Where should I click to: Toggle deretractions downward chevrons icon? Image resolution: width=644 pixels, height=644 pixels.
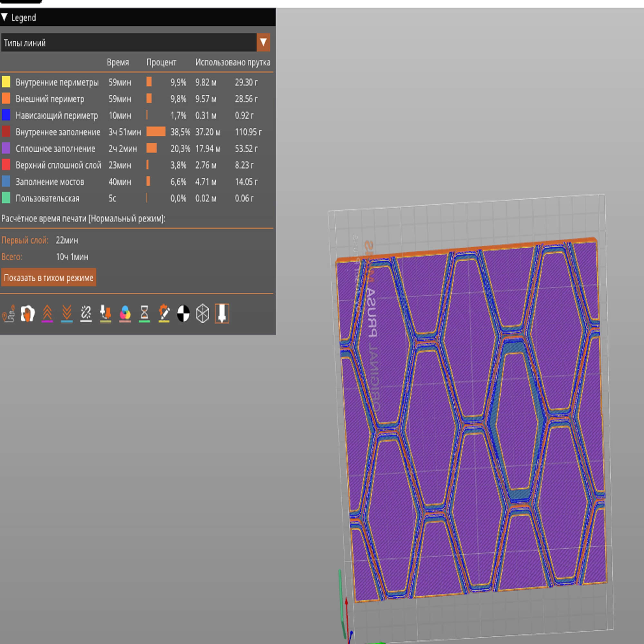point(67,313)
